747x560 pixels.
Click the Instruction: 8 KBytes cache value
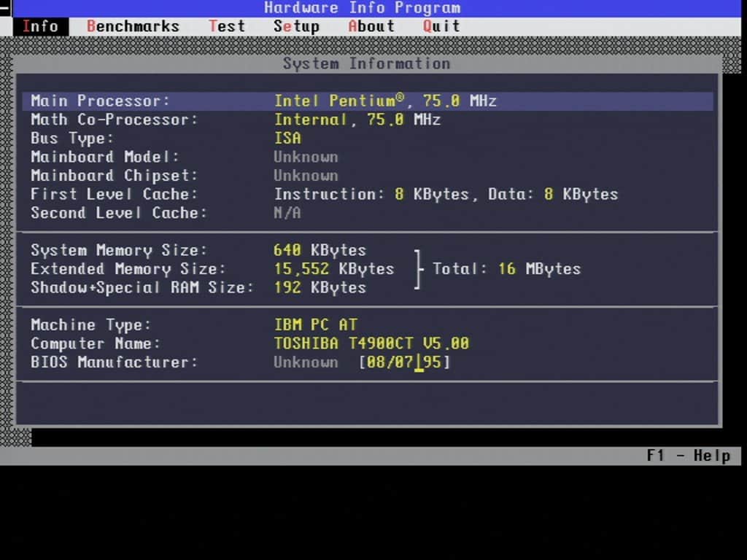[371, 194]
